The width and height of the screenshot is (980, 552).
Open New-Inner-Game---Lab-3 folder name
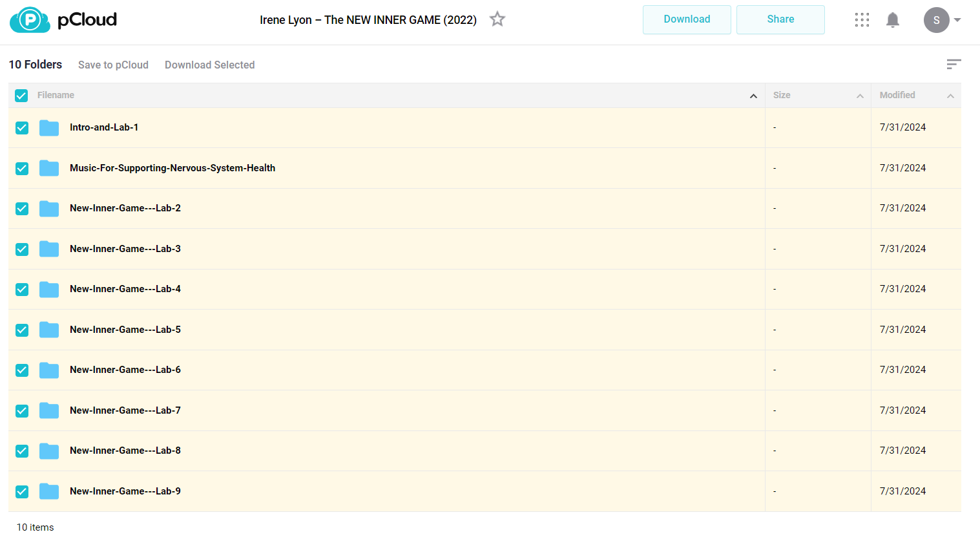tap(125, 249)
